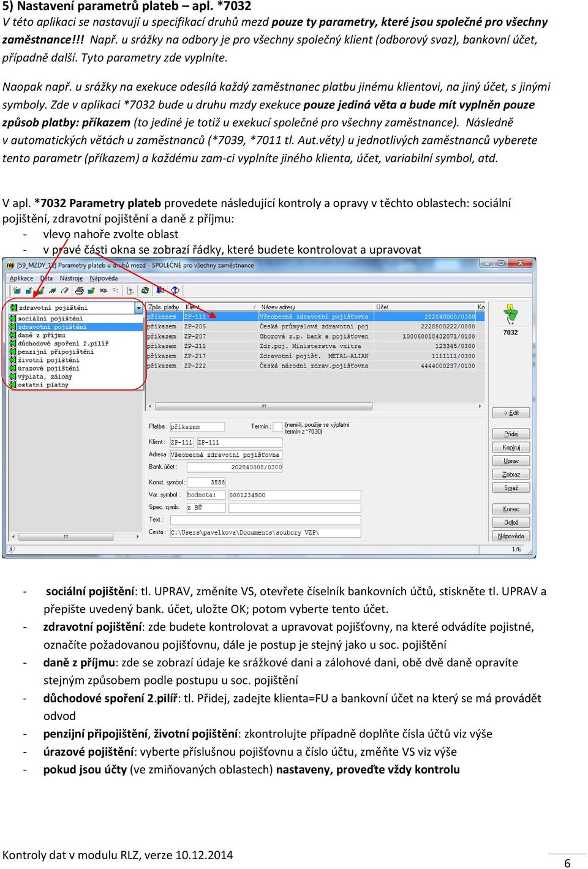Select the ZP-222 table row
Image resolution: width=588 pixels, height=869 pixels.
pyautogui.click(x=315, y=366)
